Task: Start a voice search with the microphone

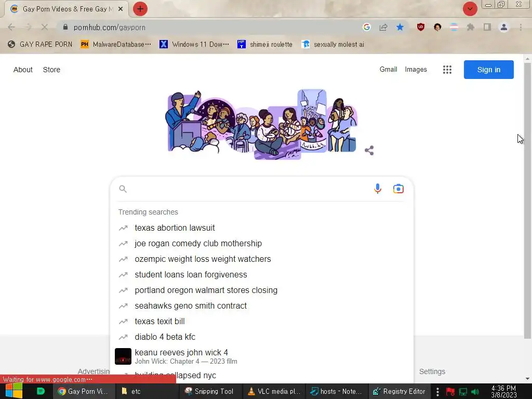Action: pos(378,189)
